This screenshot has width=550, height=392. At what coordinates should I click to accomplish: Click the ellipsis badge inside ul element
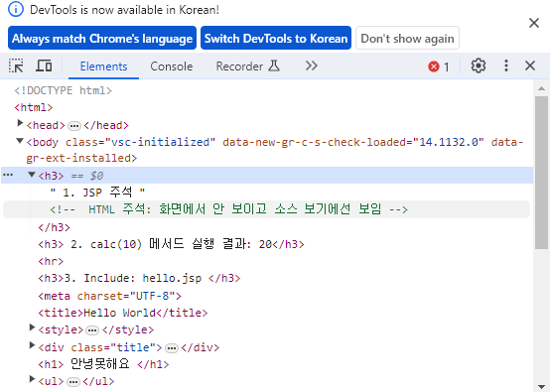[73, 382]
